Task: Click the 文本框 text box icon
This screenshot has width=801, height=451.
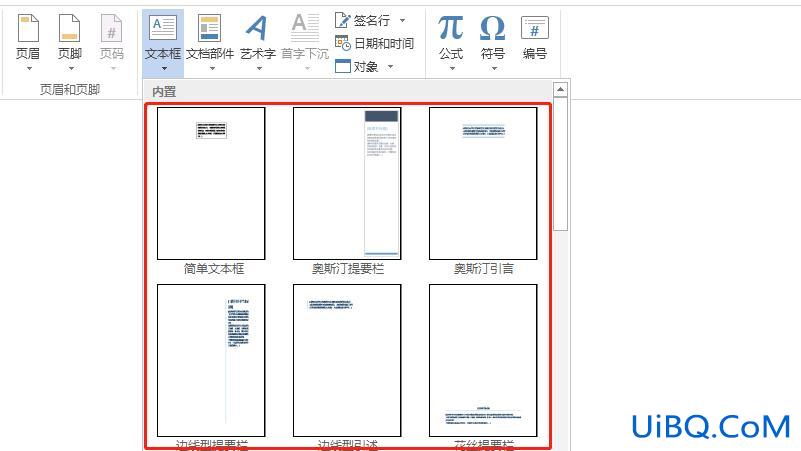Action: tap(162, 28)
